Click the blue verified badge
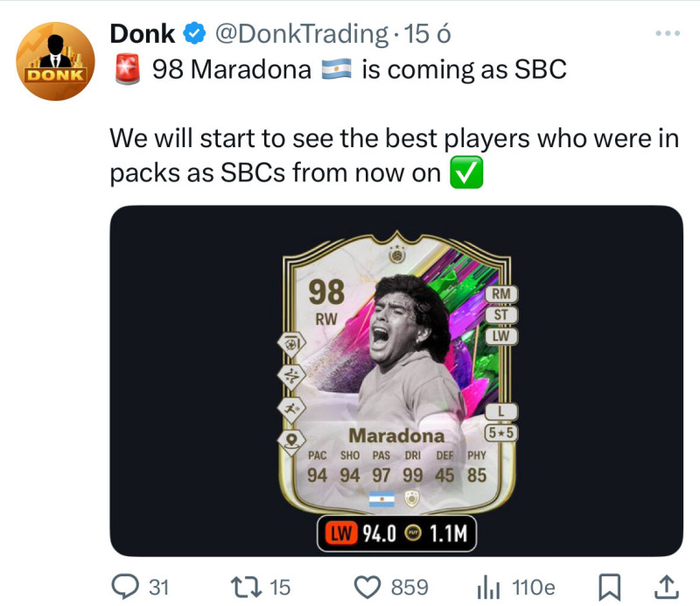Viewport: 700px width, 606px height. click(x=194, y=33)
